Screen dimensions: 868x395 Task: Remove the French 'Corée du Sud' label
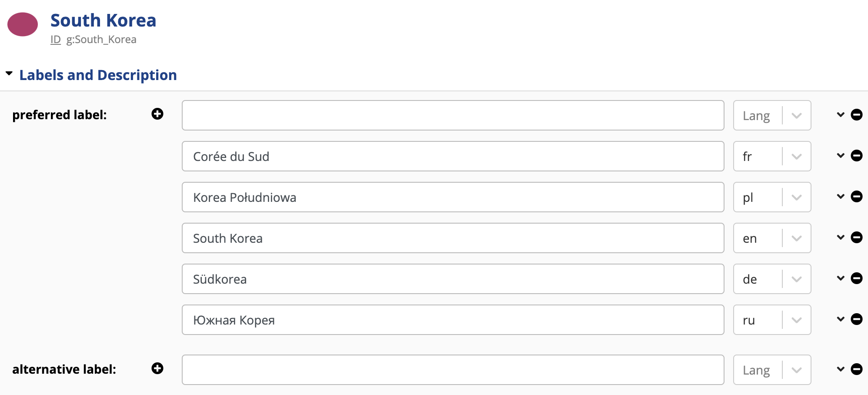tap(857, 156)
